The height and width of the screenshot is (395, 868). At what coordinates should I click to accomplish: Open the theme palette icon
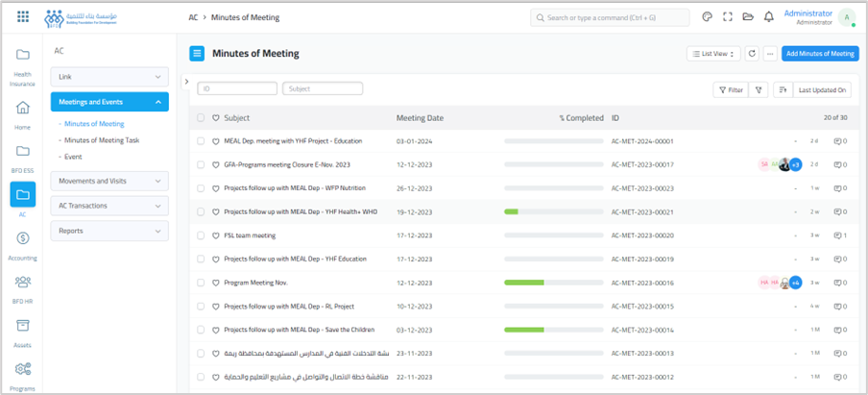pos(707,17)
